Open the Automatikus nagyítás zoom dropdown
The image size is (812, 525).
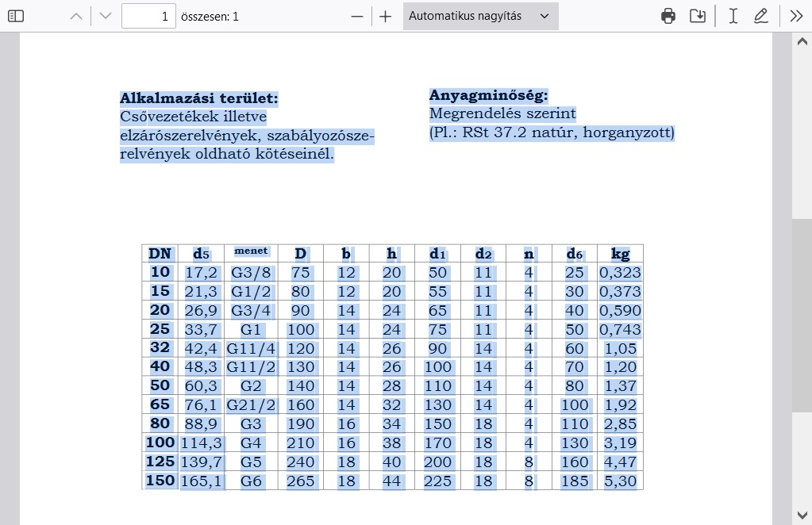pos(480,16)
